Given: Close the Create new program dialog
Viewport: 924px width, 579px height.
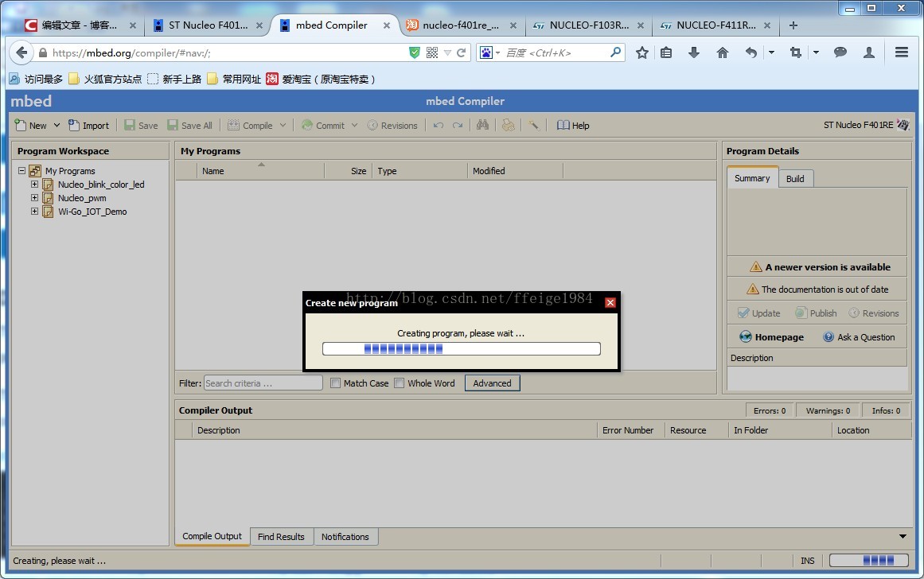Looking at the screenshot, I should pyautogui.click(x=610, y=302).
